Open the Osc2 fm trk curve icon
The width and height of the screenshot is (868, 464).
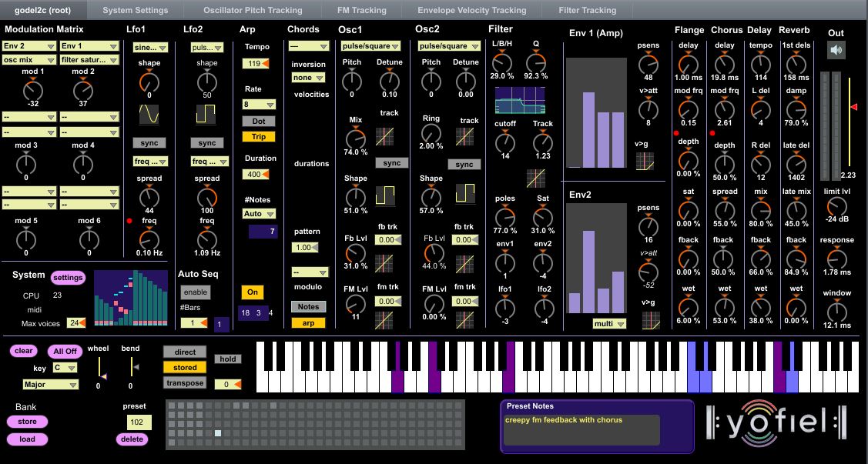[464, 321]
